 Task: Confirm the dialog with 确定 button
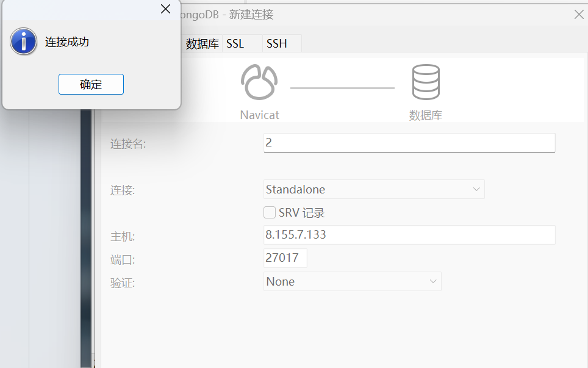point(91,84)
